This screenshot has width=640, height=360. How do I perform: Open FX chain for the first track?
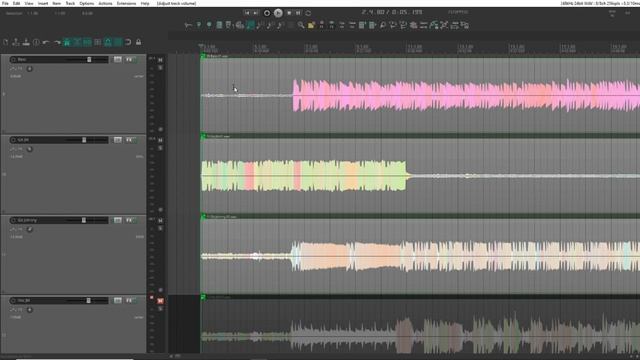129,60
